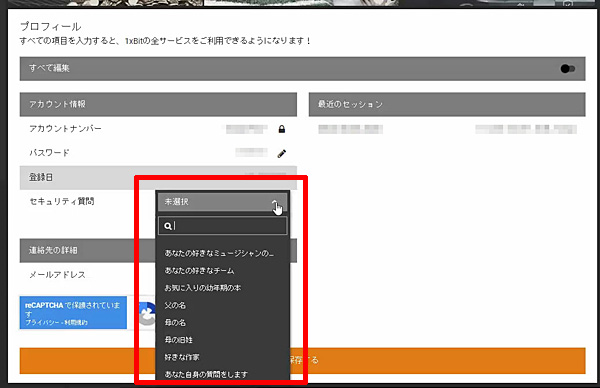Click the magnifier icon in dropdown search
This screenshot has height=388, width=600.
click(x=168, y=226)
